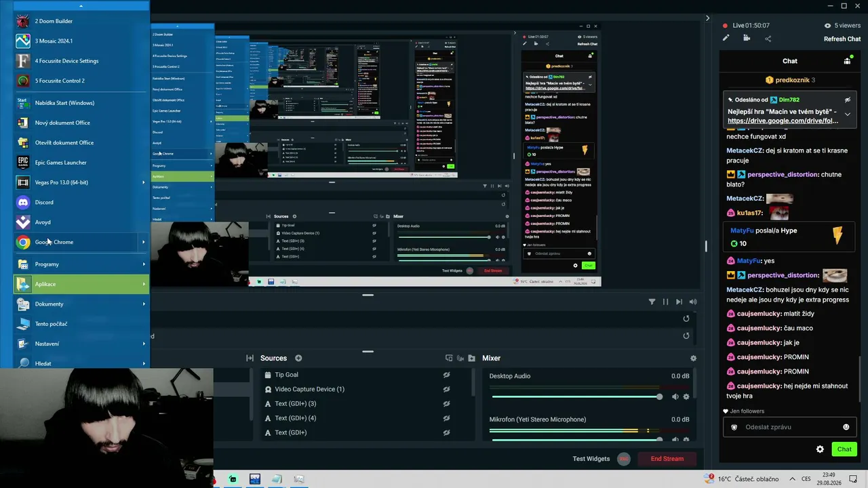Open 3 Mosaic 2024.1 shortcut
868x488 pixels.
(x=81, y=41)
